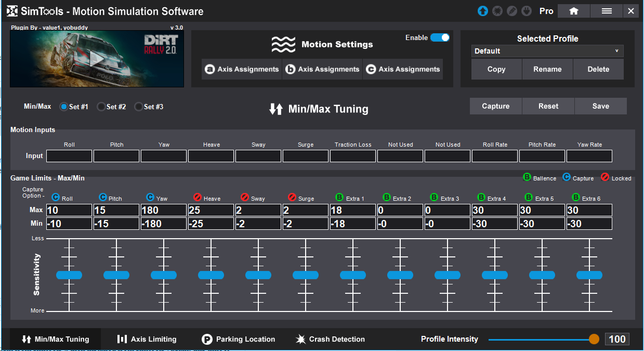The width and height of the screenshot is (644, 351).
Task: Select Min/Max Set #2
Action: coord(101,107)
